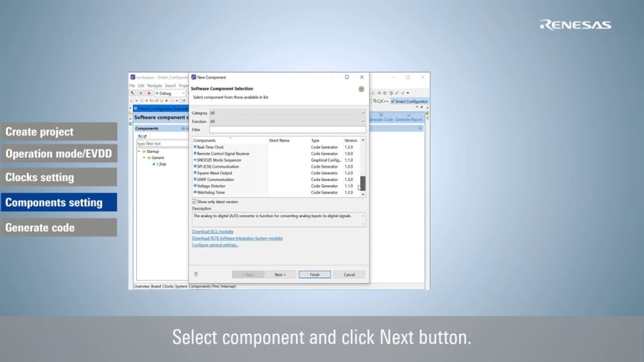
Task: Click the help question mark icon
Action: 196,274
